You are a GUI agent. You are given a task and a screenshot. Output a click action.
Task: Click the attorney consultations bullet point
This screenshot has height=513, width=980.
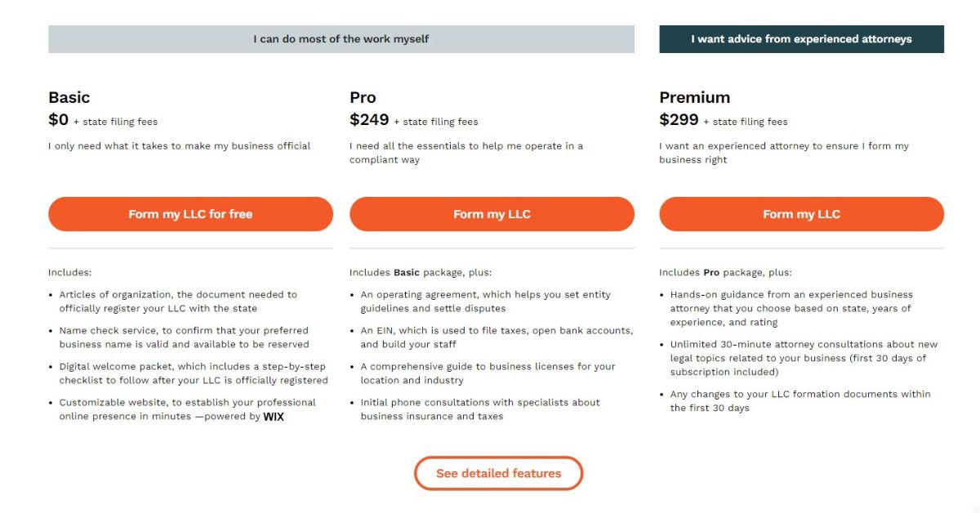800,358
